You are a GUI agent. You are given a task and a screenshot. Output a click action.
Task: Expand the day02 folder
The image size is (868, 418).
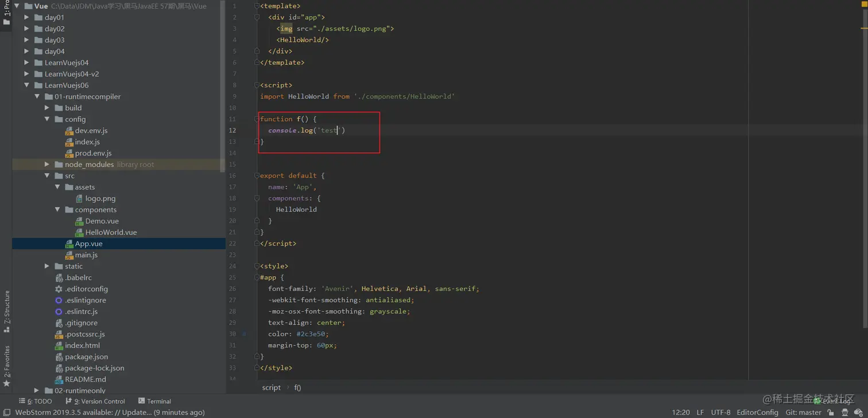26,29
